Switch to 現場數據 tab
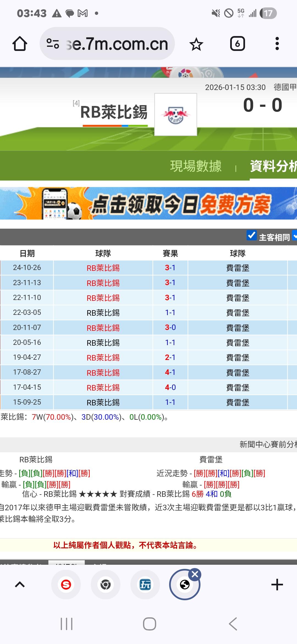This screenshot has height=644, width=297. click(196, 166)
